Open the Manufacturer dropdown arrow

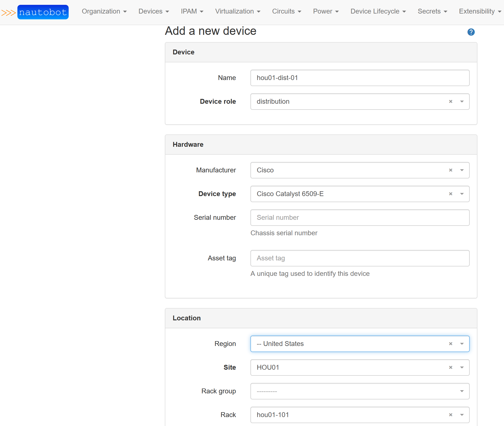tap(462, 170)
